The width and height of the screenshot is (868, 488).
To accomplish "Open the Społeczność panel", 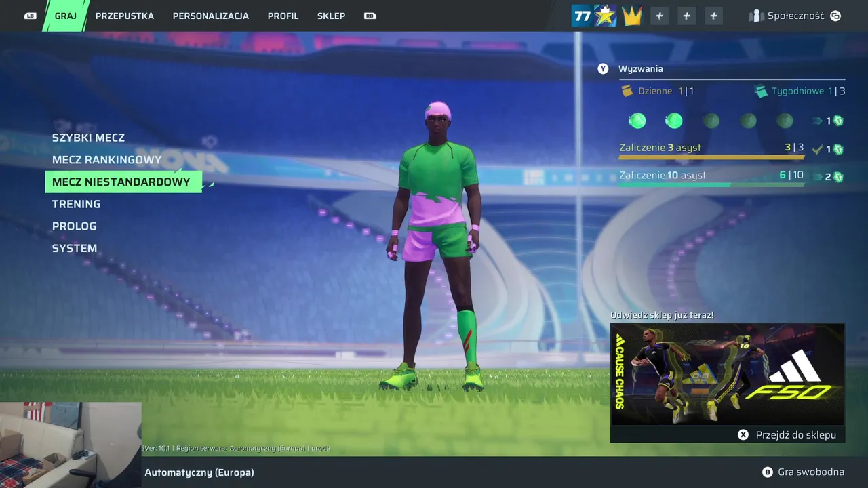I will [x=795, y=16].
